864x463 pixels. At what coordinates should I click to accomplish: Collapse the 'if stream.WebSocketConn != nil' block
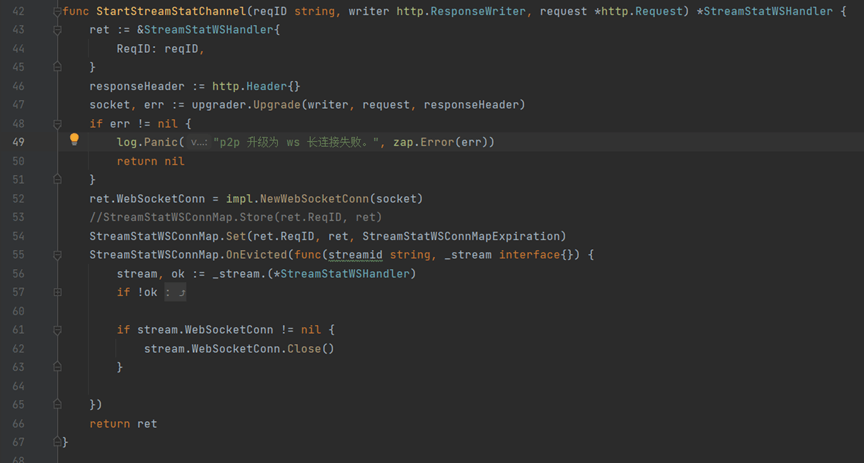(57, 330)
